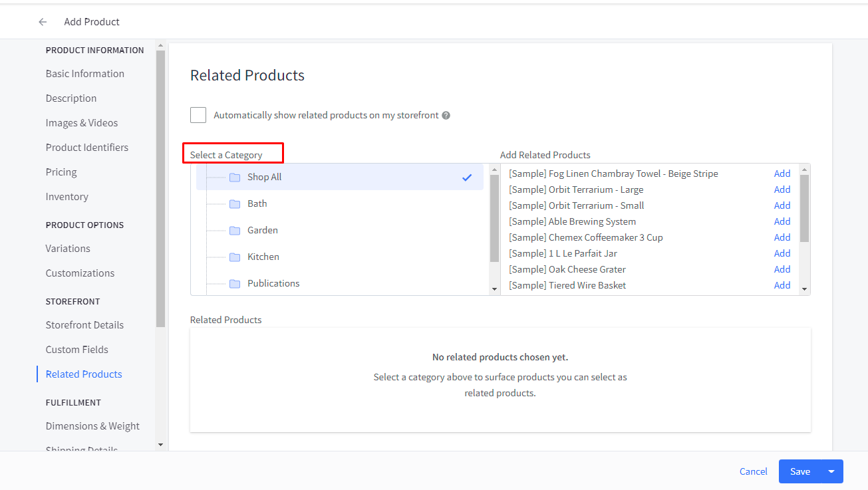Click the checkmark on Shop All row
The height and width of the screenshot is (490, 868).
(467, 178)
